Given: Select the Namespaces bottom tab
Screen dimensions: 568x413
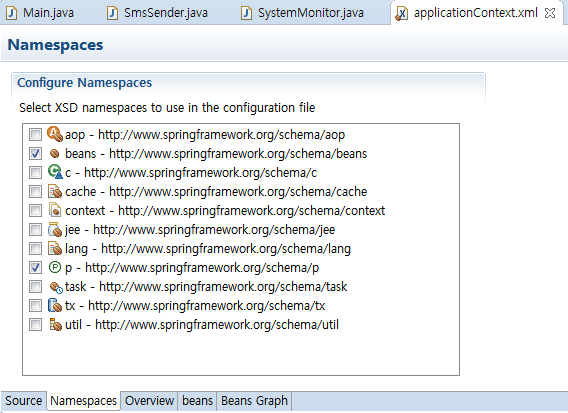Looking at the screenshot, I should 83,401.
